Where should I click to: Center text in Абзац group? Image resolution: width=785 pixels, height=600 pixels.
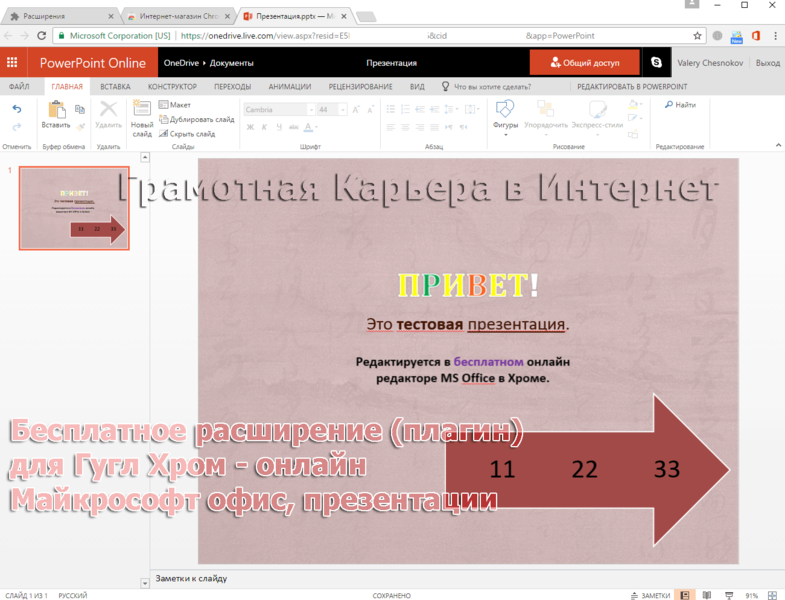pos(406,127)
